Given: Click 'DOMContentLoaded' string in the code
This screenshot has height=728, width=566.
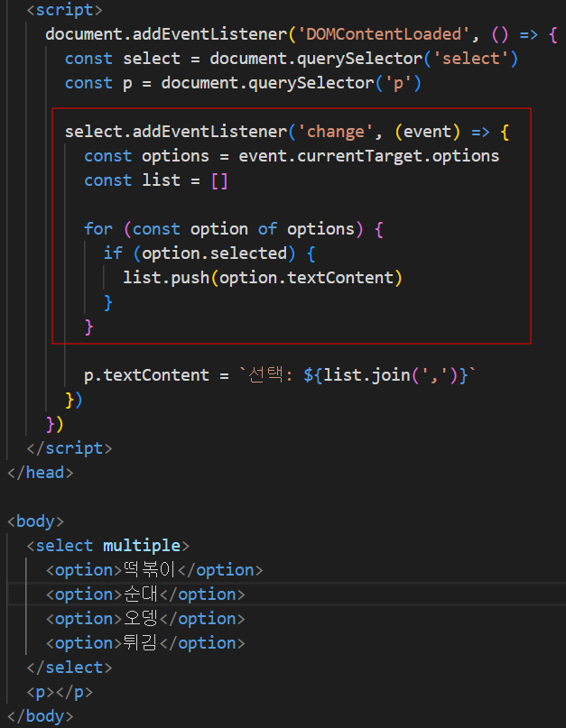Looking at the screenshot, I should [384, 34].
